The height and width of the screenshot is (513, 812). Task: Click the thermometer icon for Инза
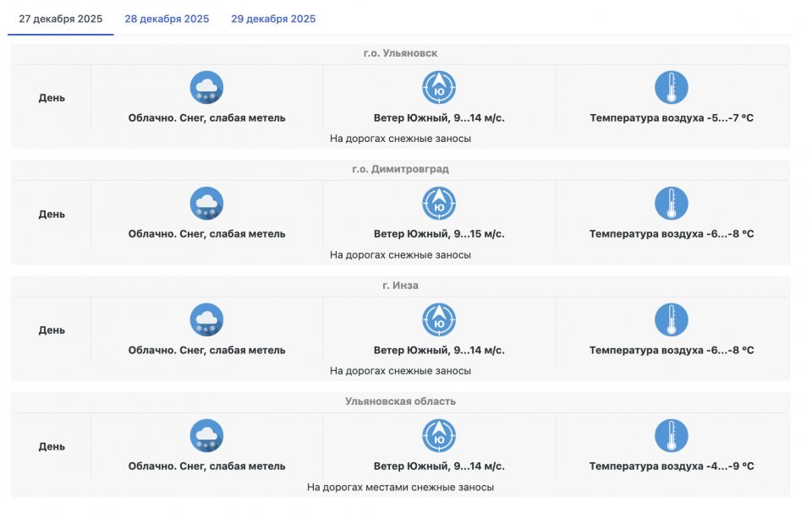point(672,320)
